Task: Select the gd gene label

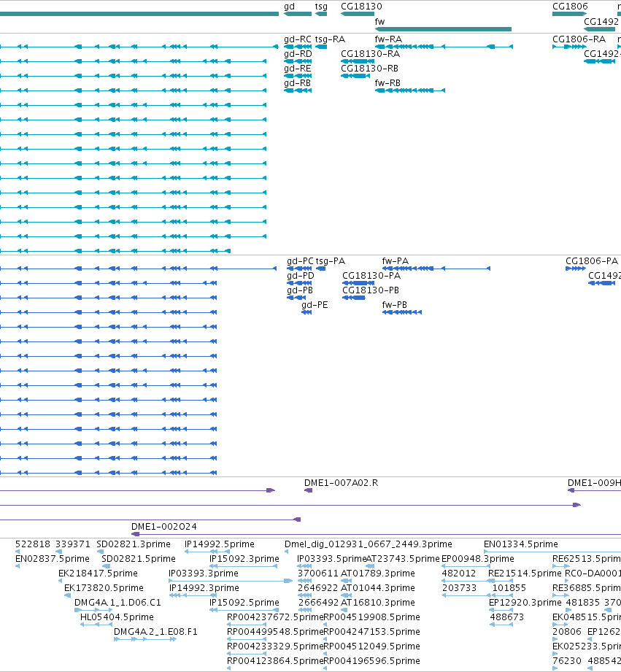Action: (x=289, y=7)
